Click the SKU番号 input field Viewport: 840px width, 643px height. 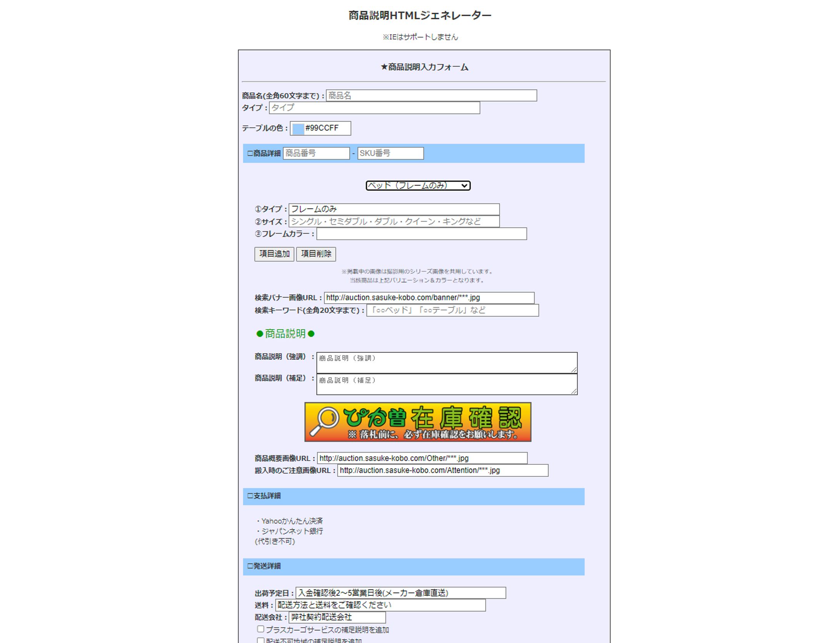point(390,153)
